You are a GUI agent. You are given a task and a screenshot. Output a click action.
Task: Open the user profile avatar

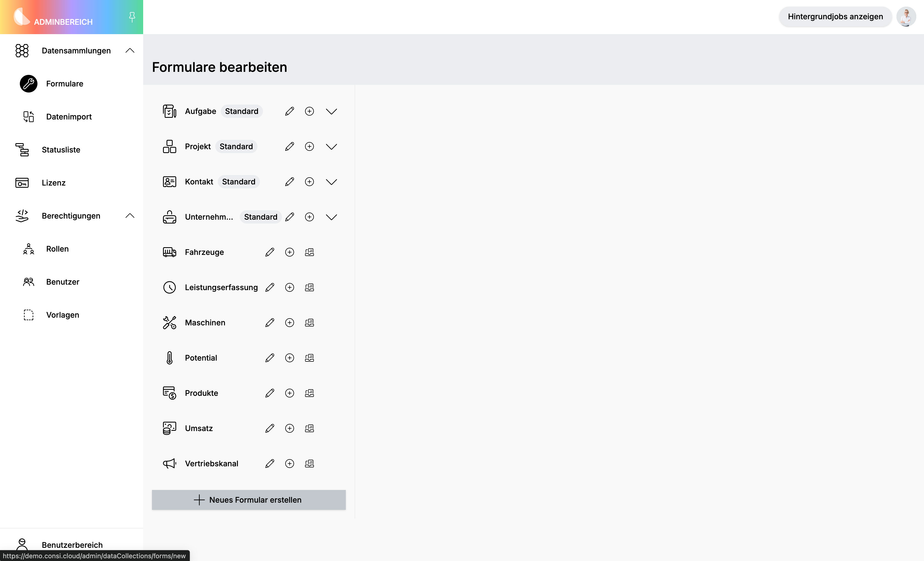tap(906, 17)
